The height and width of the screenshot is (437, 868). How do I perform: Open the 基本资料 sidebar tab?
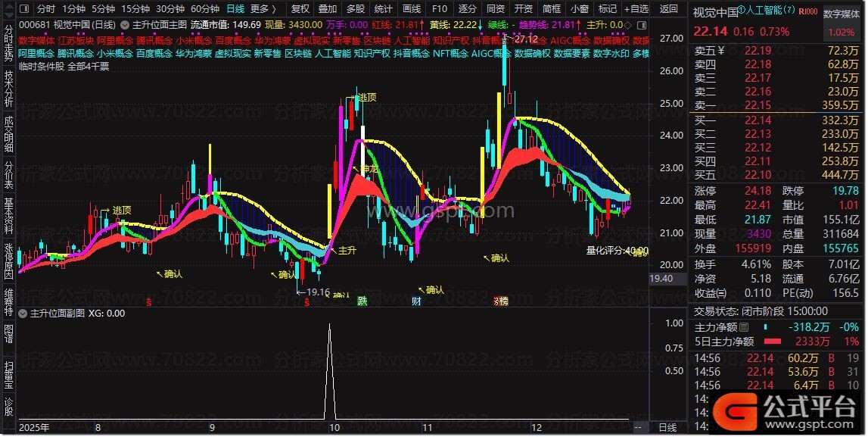[8, 216]
